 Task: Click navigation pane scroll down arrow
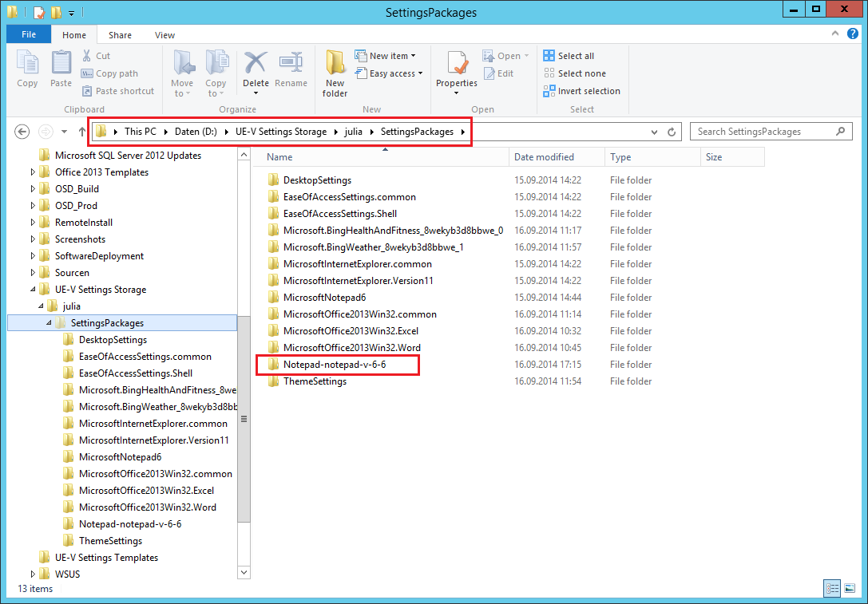point(244,572)
